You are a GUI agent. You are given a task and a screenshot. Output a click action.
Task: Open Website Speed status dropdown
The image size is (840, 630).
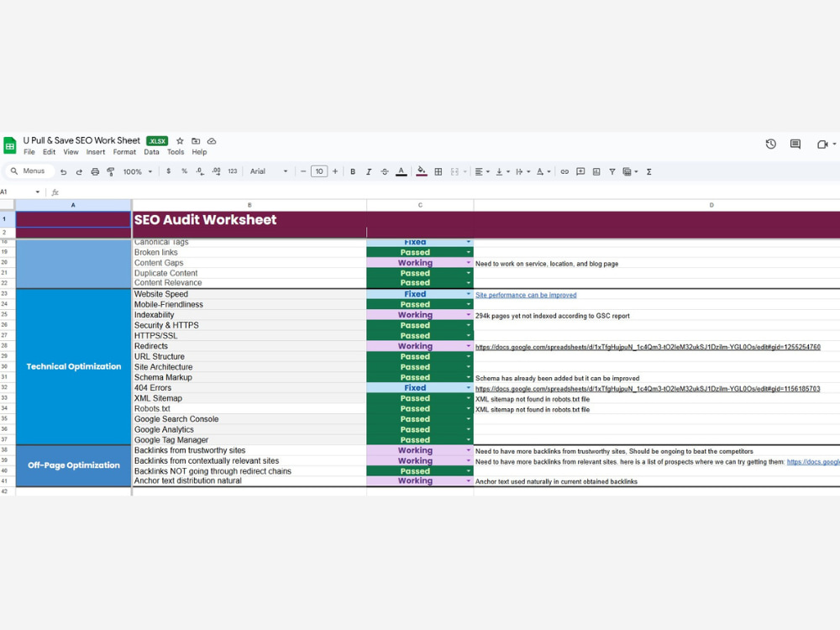tap(468, 294)
